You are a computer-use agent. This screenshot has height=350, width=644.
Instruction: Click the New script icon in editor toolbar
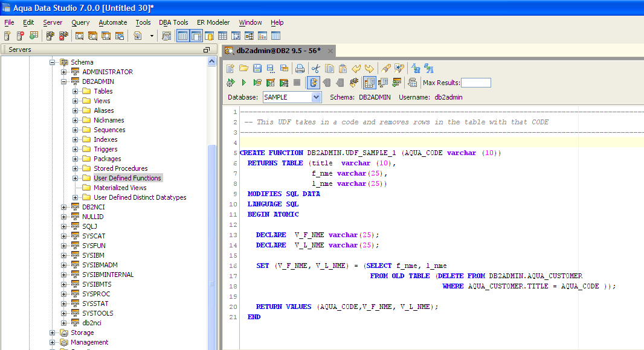(230, 68)
